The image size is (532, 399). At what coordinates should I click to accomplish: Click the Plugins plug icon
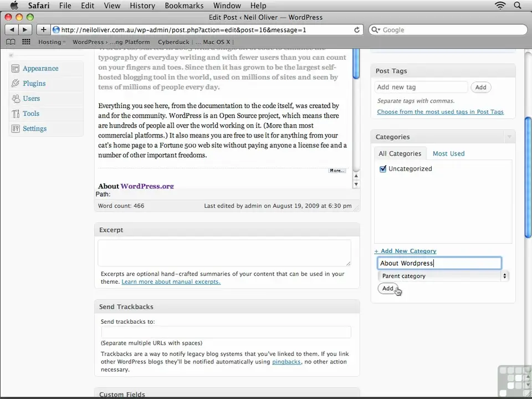click(16, 84)
